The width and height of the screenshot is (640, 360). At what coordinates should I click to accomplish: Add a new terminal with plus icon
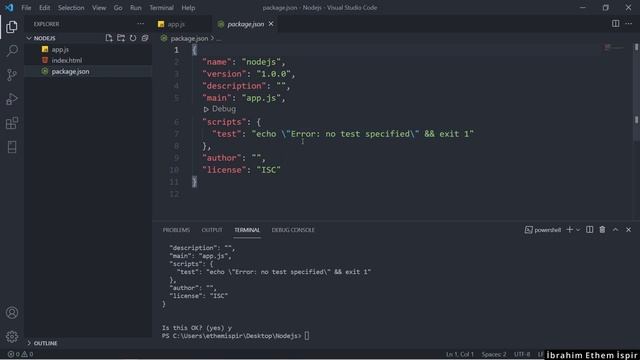tap(569, 230)
